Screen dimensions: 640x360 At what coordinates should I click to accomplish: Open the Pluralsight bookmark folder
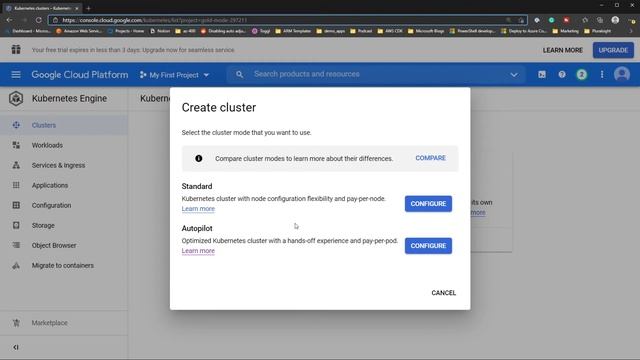(x=598, y=31)
